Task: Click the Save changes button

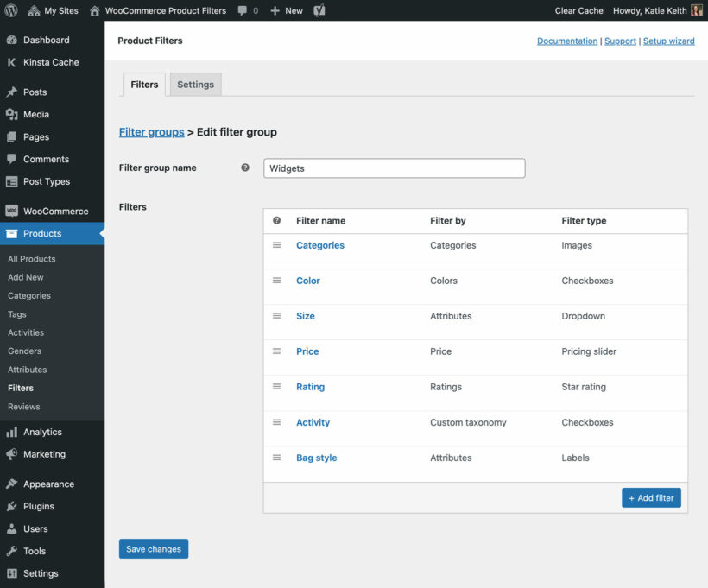Action: click(x=153, y=548)
